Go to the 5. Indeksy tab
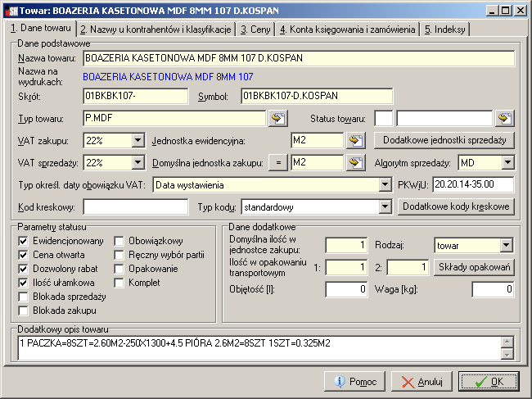 (x=444, y=29)
